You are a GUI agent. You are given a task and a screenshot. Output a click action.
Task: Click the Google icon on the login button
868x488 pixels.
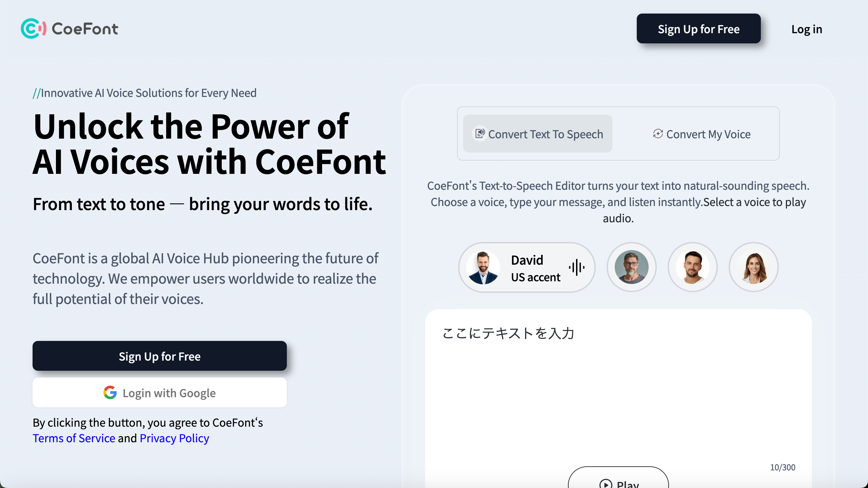coord(110,392)
